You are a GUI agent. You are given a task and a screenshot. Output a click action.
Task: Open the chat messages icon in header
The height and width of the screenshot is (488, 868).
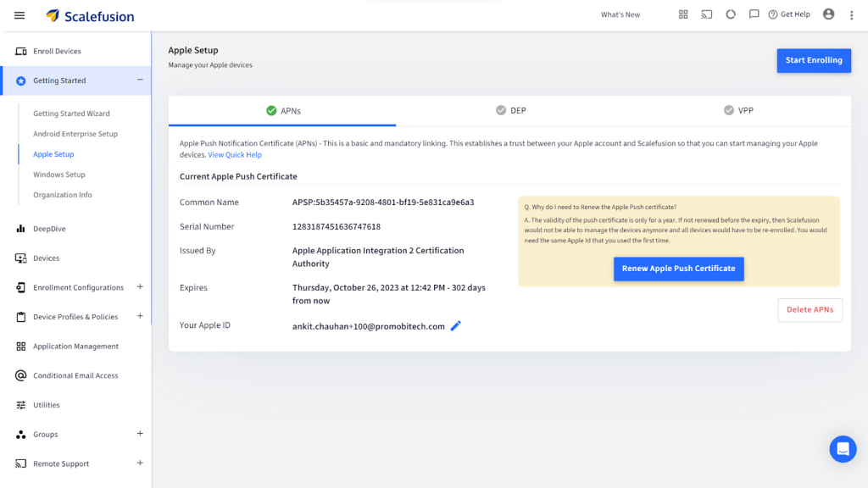pos(754,14)
